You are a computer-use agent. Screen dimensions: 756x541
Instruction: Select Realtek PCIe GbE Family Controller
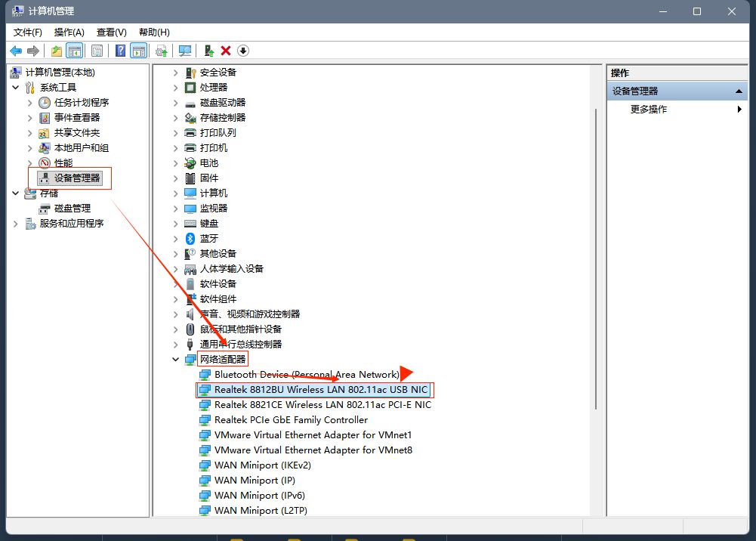[291, 420]
